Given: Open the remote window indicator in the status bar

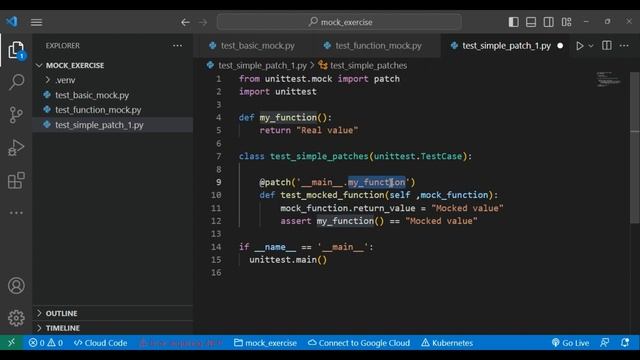Looking at the screenshot, I should coord(11,343).
